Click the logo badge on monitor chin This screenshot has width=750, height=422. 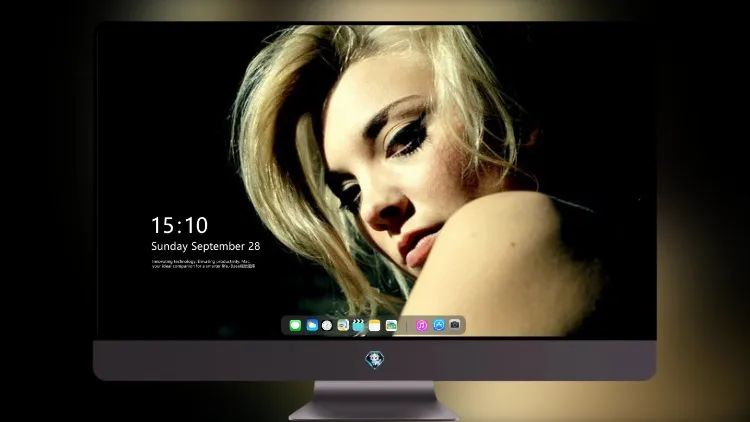point(375,360)
